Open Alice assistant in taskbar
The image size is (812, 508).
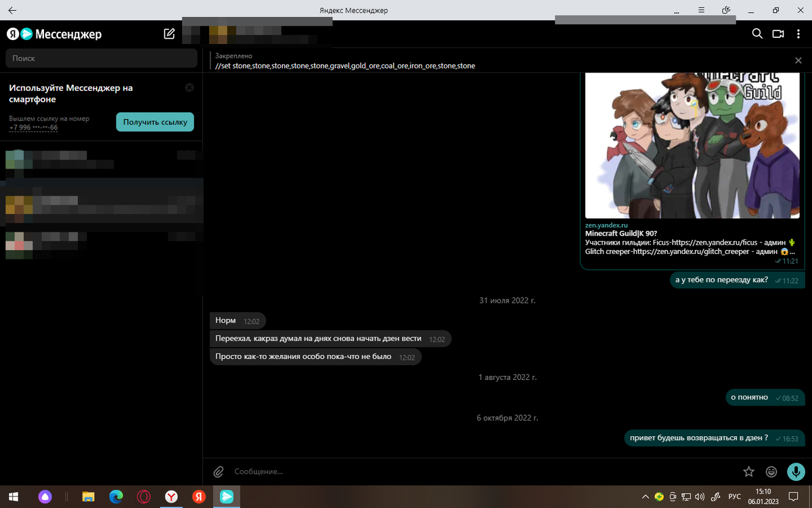[x=45, y=496]
